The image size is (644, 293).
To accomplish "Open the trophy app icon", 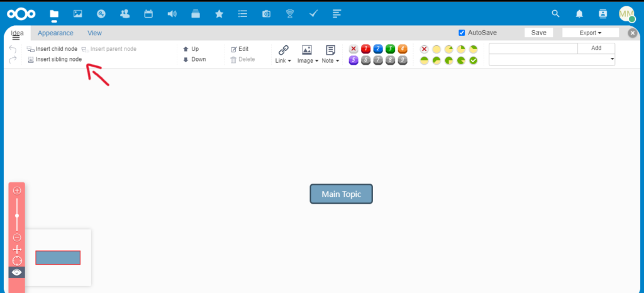I will click(290, 14).
